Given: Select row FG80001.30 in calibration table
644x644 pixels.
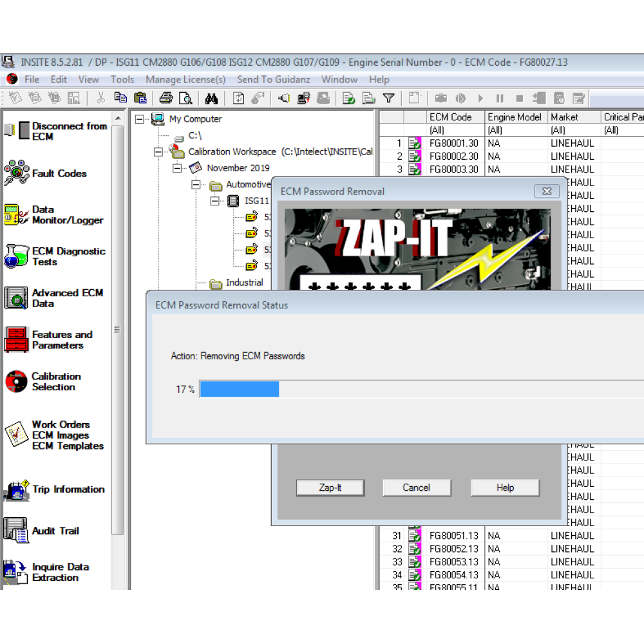Looking at the screenshot, I should pyautogui.click(x=511, y=144).
